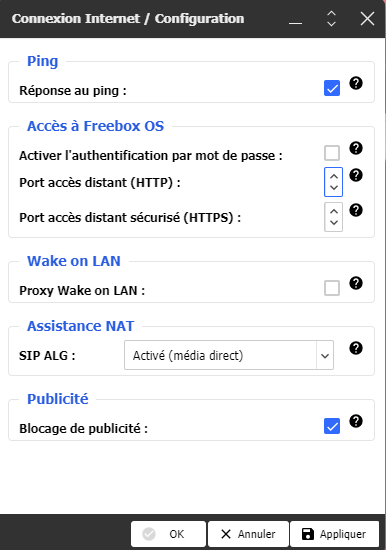
Task: Open help for Proxy Wake on LAN
Action: click(356, 283)
